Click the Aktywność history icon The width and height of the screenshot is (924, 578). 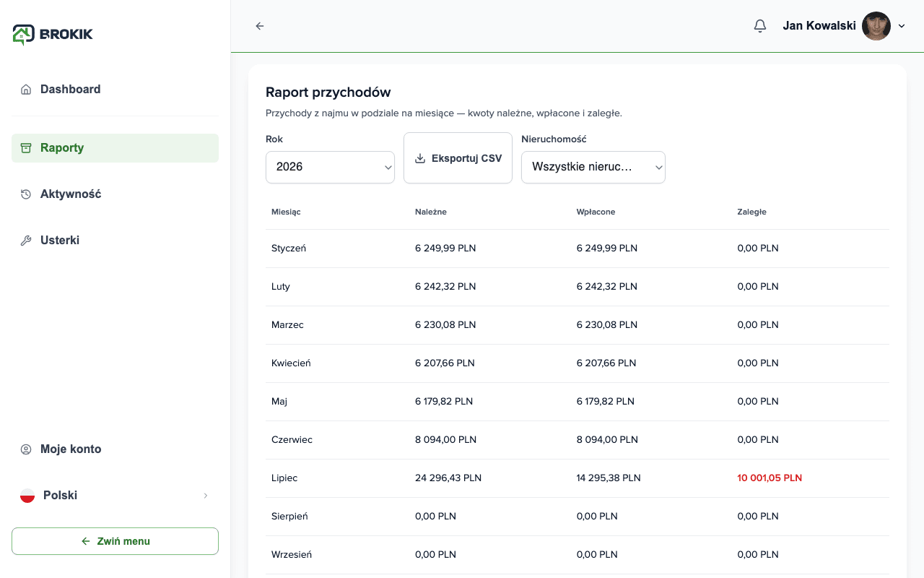26,194
